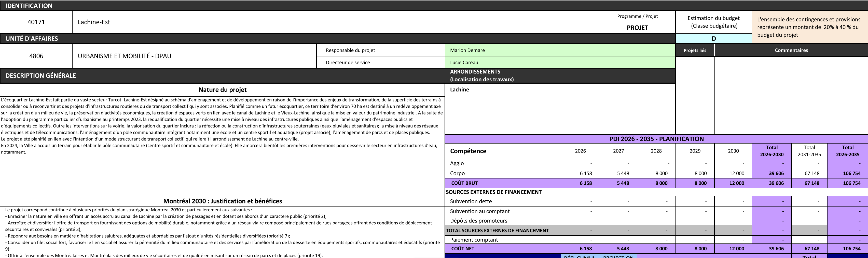The height and width of the screenshot is (258, 868).
Task: Select the 2028 year column header
Action: pos(656,151)
